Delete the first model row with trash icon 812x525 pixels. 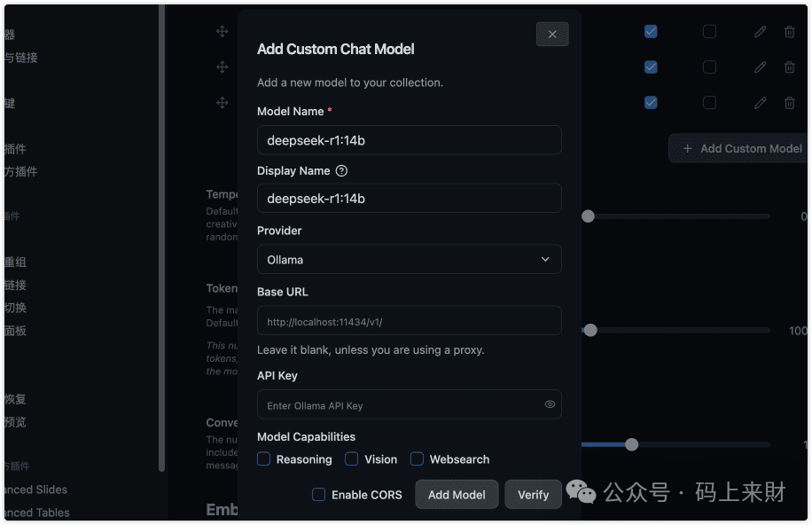coord(789,32)
